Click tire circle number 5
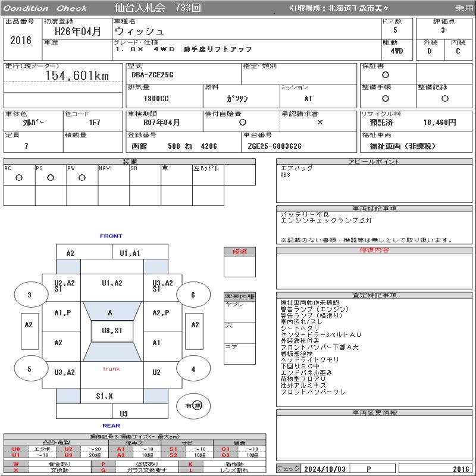Screen dimensions: 476x476 click(31, 369)
